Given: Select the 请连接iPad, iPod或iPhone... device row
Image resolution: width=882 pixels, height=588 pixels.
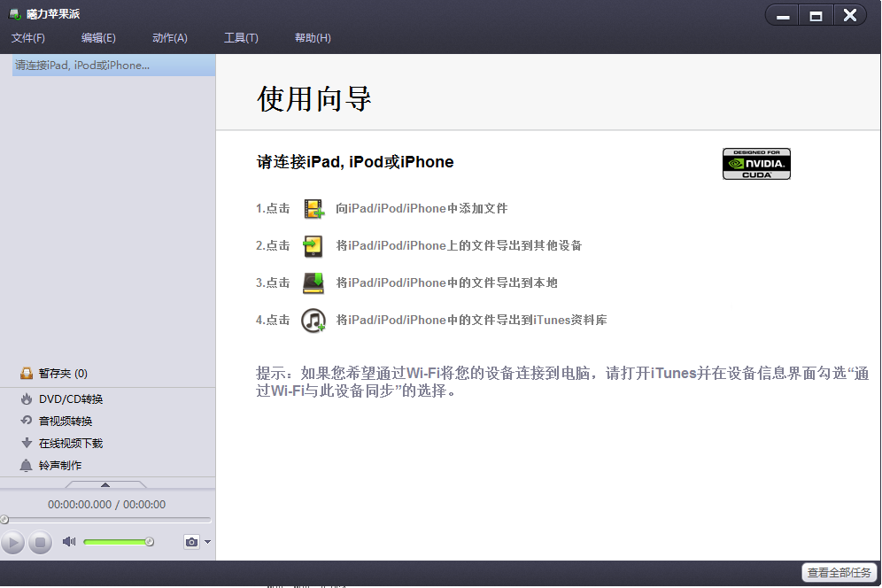Looking at the screenshot, I should 113,66.
